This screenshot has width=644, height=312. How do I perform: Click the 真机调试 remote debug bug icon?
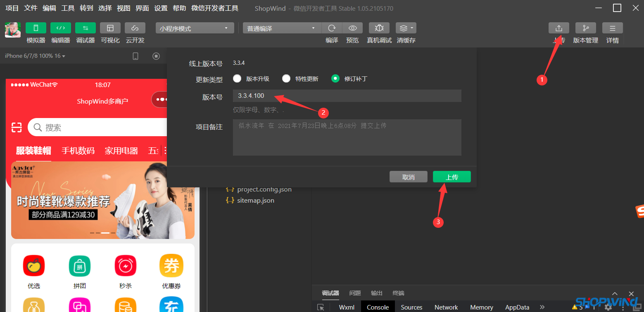379,28
